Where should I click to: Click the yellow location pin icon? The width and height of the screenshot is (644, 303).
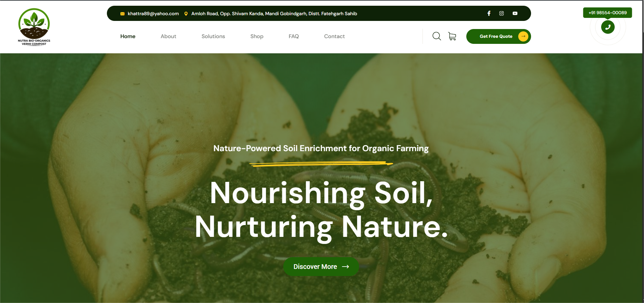(186, 14)
